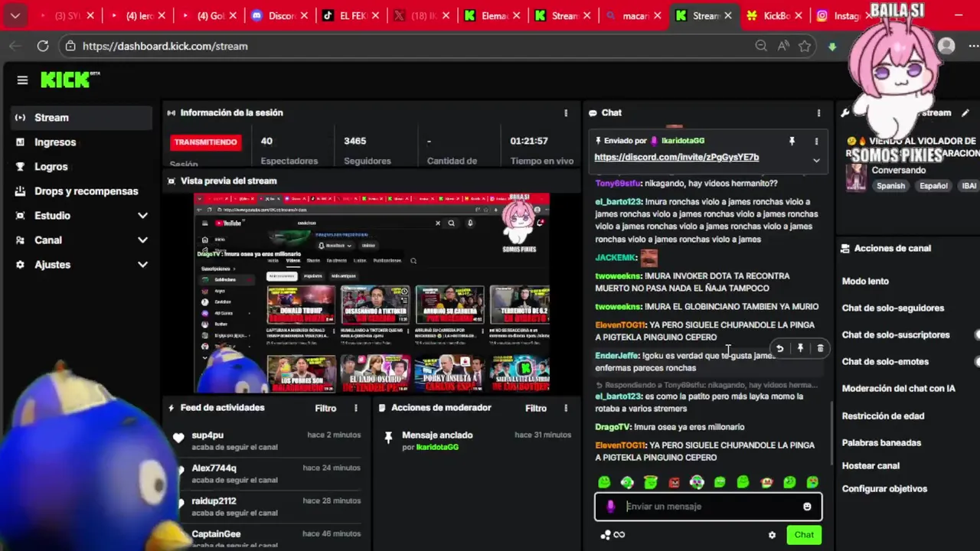Image resolution: width=980 pixels, height=551 pixels.
Task: Click username Alex7744q in activity feed
Action: point(214,468)
